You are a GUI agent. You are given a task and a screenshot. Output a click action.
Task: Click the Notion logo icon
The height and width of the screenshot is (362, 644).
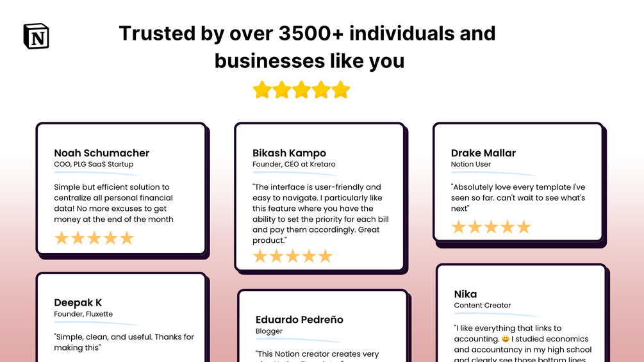pyautogui.click(x=36, y=36)
